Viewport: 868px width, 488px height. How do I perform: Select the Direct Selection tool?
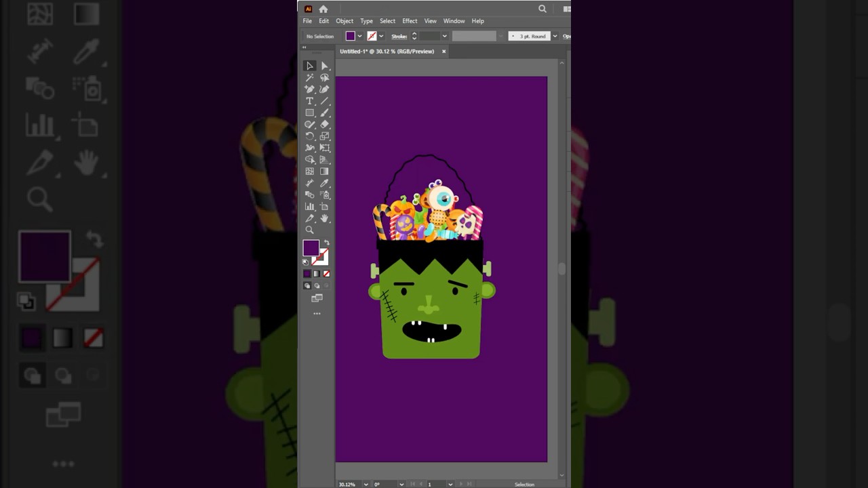(325, 66)
